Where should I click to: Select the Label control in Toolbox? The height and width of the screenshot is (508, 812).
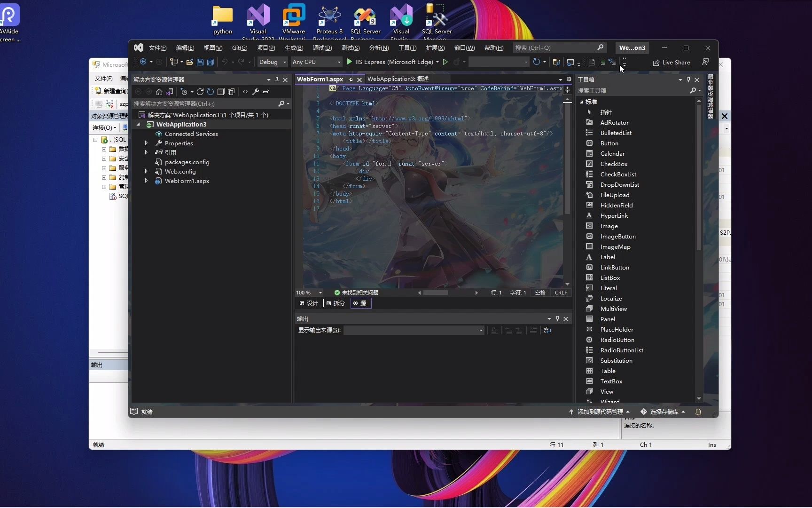(x=608, y=257)
